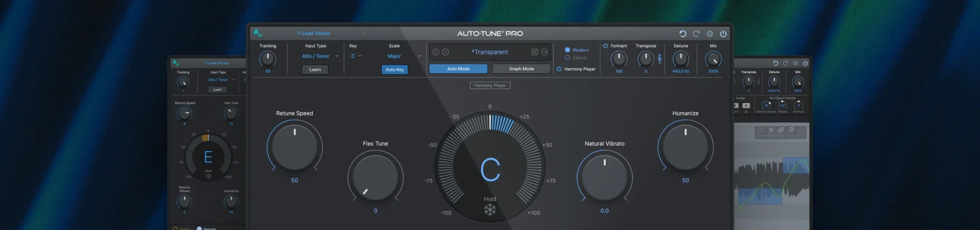Click the large Natural Vibrato knob

pos(605,178)
